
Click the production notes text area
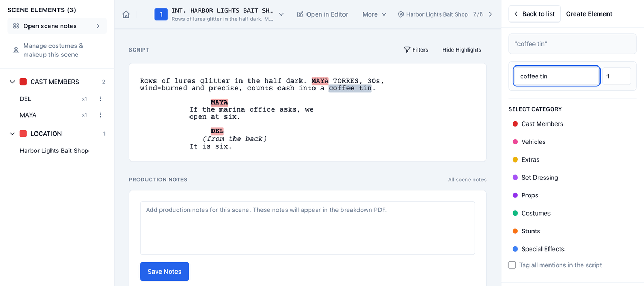coord(308,228)
